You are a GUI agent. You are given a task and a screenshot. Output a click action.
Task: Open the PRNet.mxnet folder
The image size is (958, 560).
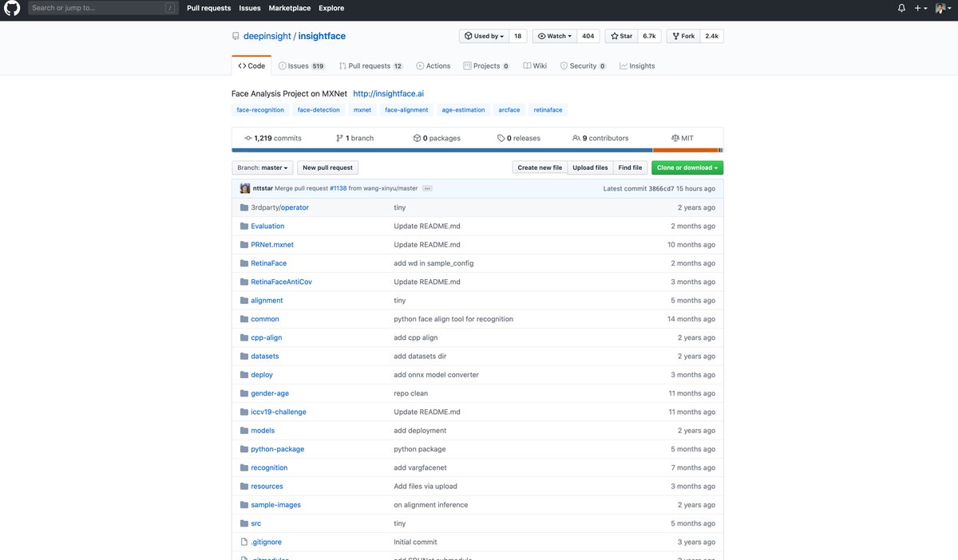(x=271, y=245)
